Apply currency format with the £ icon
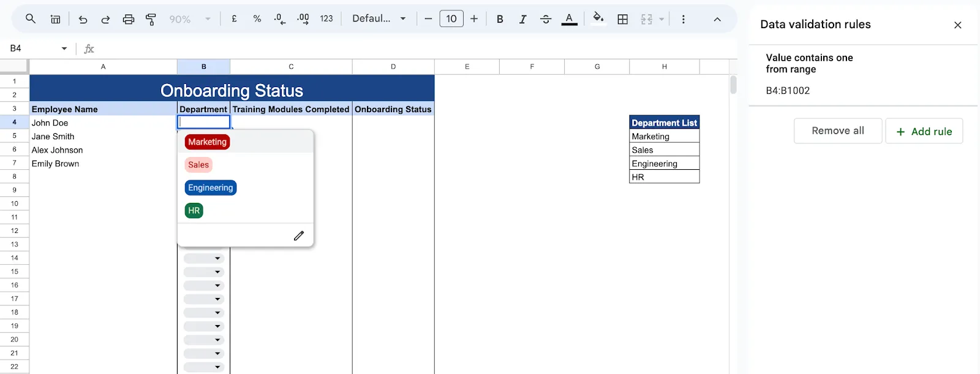 pyautogui.click(x=234, y=19)
